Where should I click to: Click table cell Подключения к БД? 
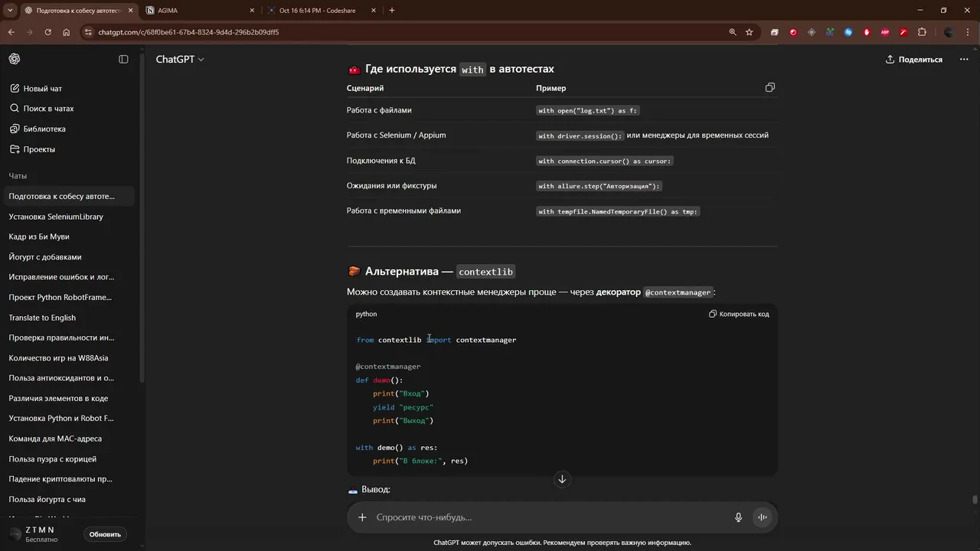point(381,161)
